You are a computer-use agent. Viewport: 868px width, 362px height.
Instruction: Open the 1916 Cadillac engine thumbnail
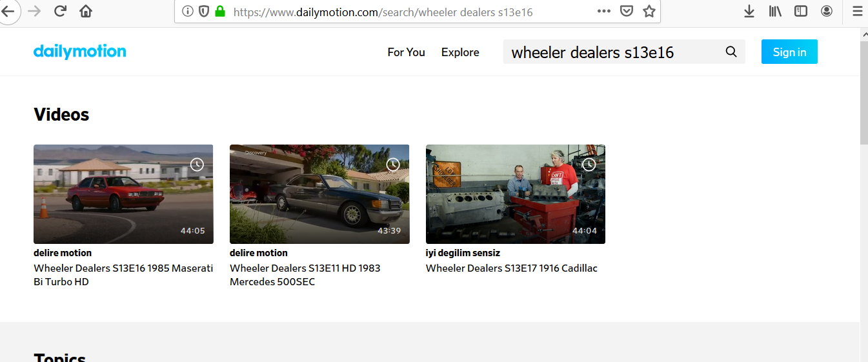pos(516,194)
